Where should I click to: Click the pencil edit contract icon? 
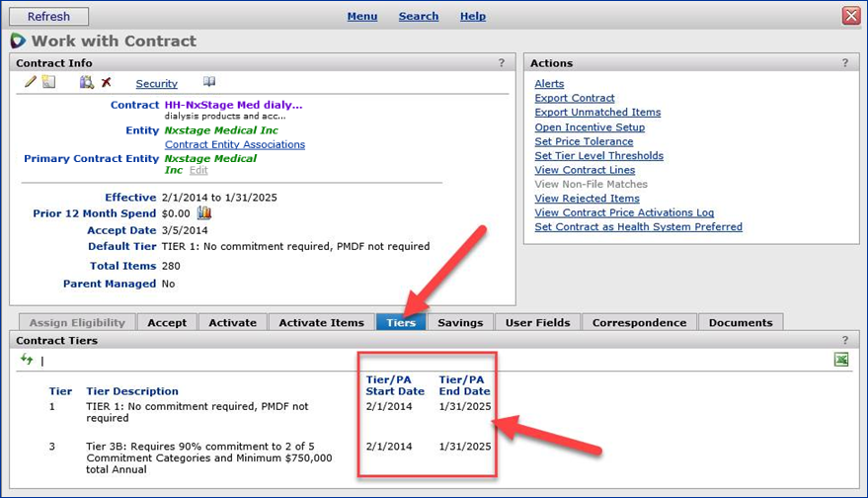pyautogui.click(x=31, y=83)
